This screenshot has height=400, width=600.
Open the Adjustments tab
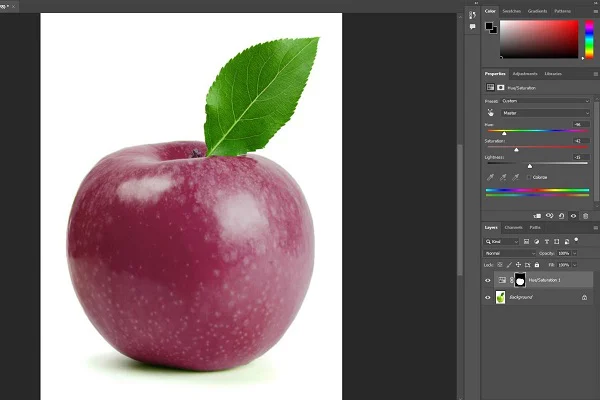524,74
